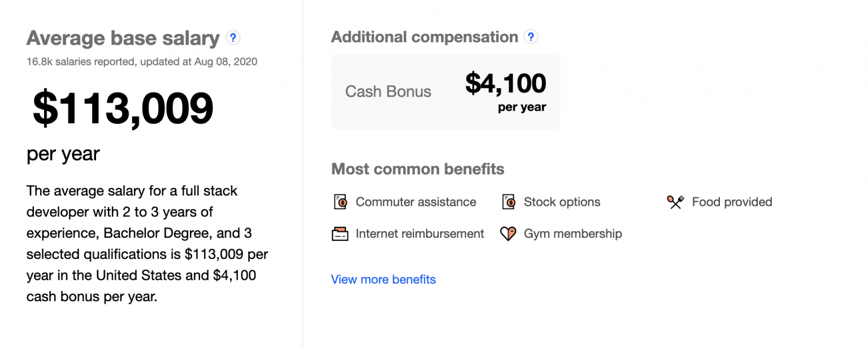
Task: Click help icon beside Average base salary
Action: click(233, 38)
